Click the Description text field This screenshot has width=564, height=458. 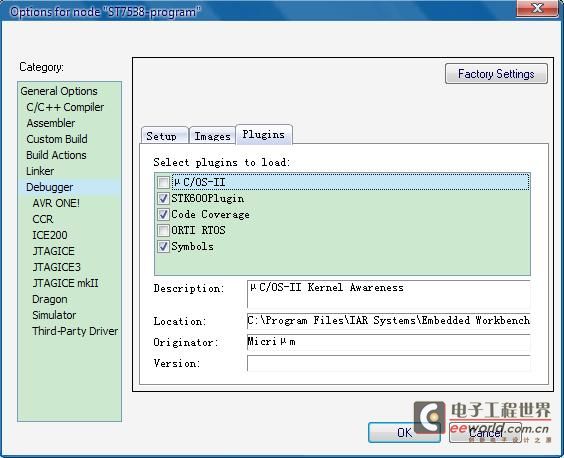(388, 294)
